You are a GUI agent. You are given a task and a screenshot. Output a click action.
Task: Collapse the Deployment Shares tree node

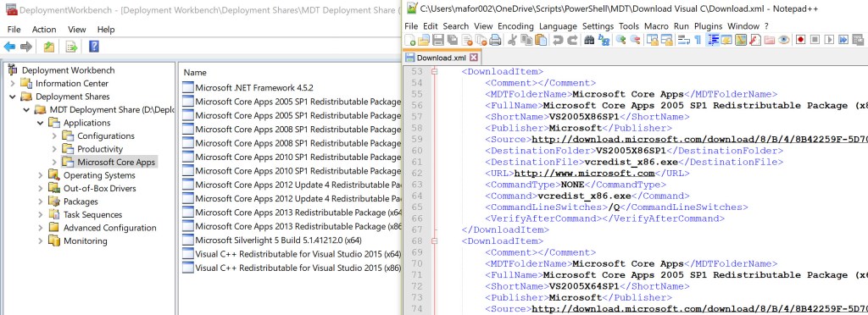(x=13, y=97)
